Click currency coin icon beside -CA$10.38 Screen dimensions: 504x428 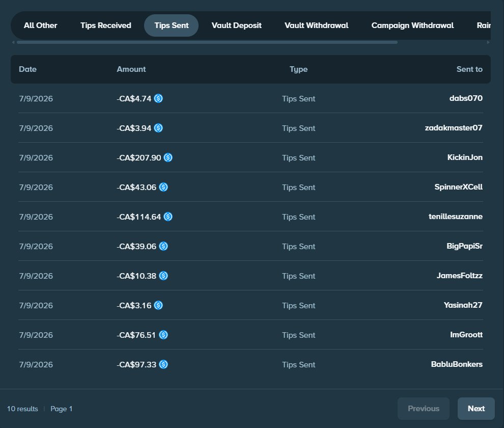pyautogui.click(x=163, y=276)
